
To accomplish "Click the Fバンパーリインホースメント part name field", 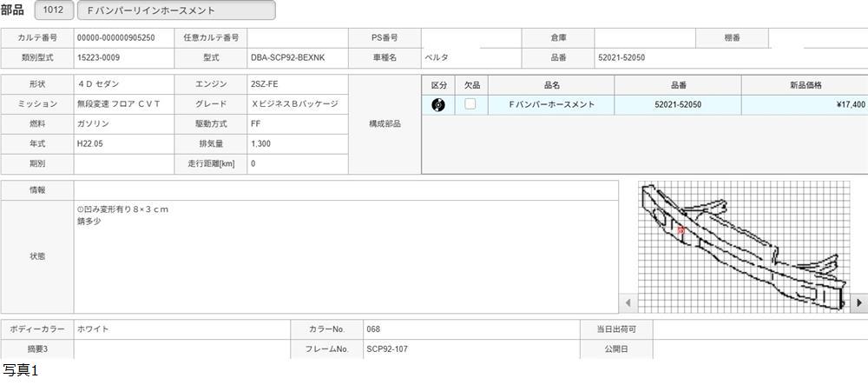I will tap(176, 10).
